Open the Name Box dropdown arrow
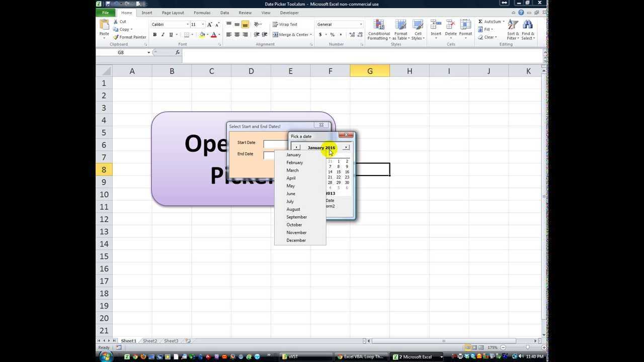 (x=148, y=53)
